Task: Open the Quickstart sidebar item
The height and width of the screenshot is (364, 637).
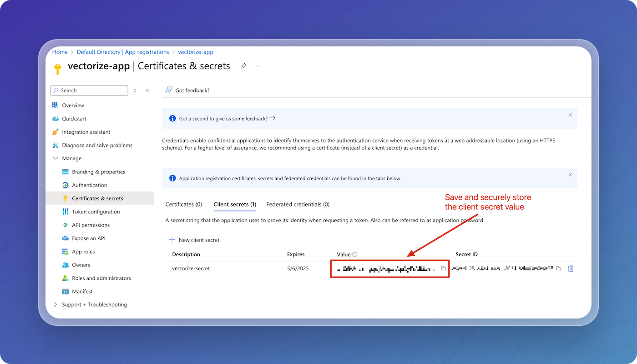Action: point(74,119)
